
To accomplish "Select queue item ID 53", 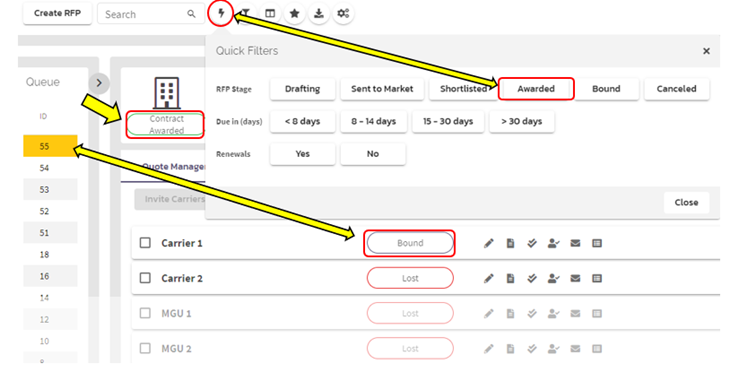I will click(50, 190).
